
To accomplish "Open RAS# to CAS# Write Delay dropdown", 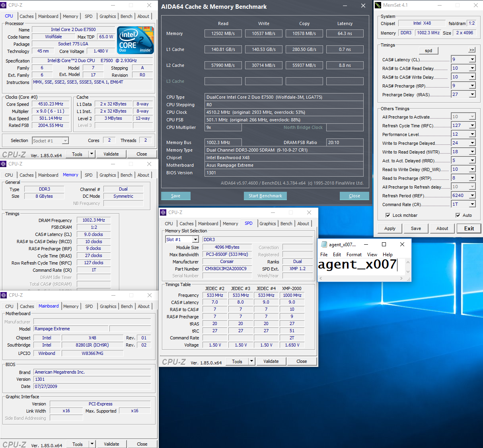I will coord(472,77).
